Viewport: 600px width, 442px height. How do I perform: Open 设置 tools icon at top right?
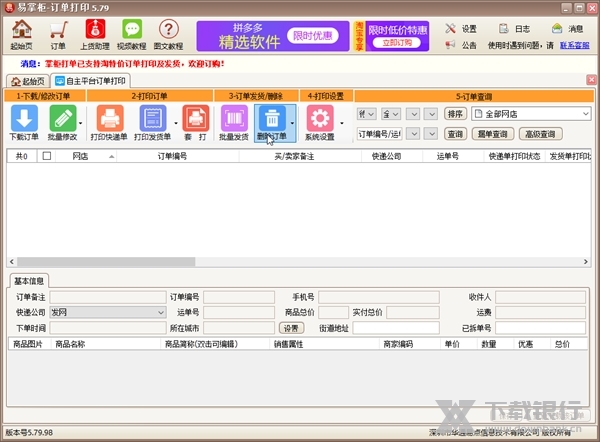click(450, 28)
